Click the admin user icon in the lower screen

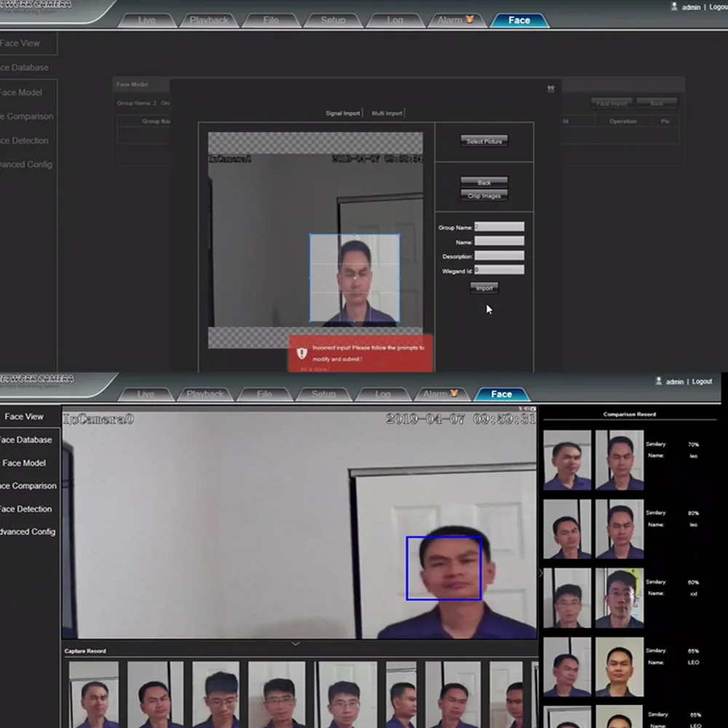coord(658,381)
